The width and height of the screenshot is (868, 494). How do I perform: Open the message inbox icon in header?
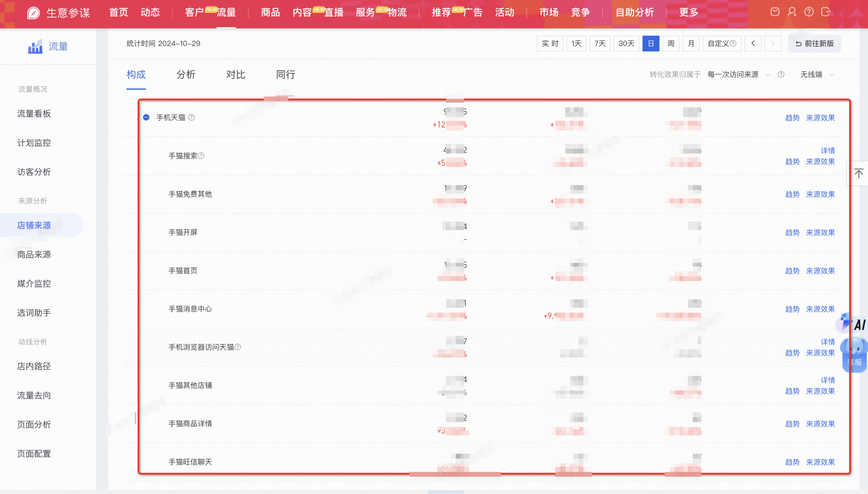(x=775, y=12)
